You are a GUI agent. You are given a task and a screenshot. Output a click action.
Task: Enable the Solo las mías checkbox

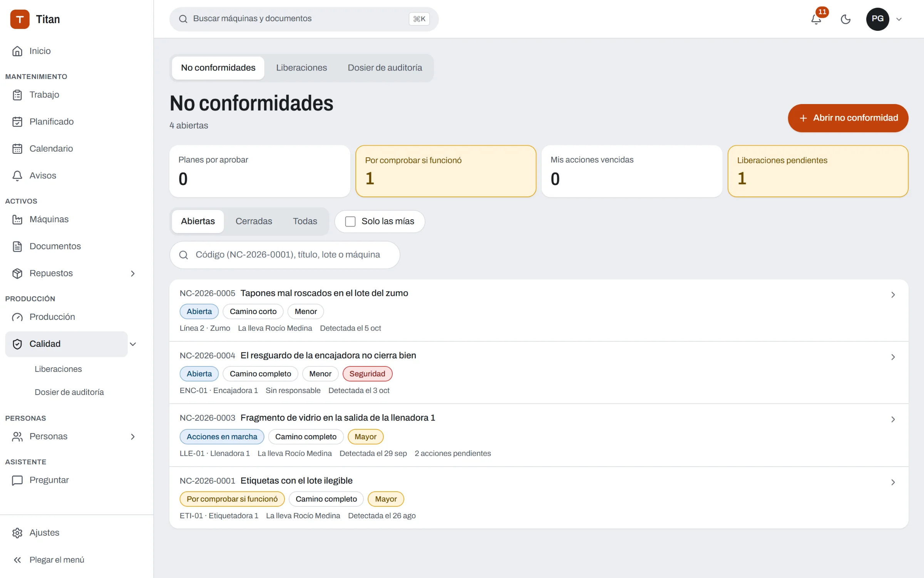350,221
